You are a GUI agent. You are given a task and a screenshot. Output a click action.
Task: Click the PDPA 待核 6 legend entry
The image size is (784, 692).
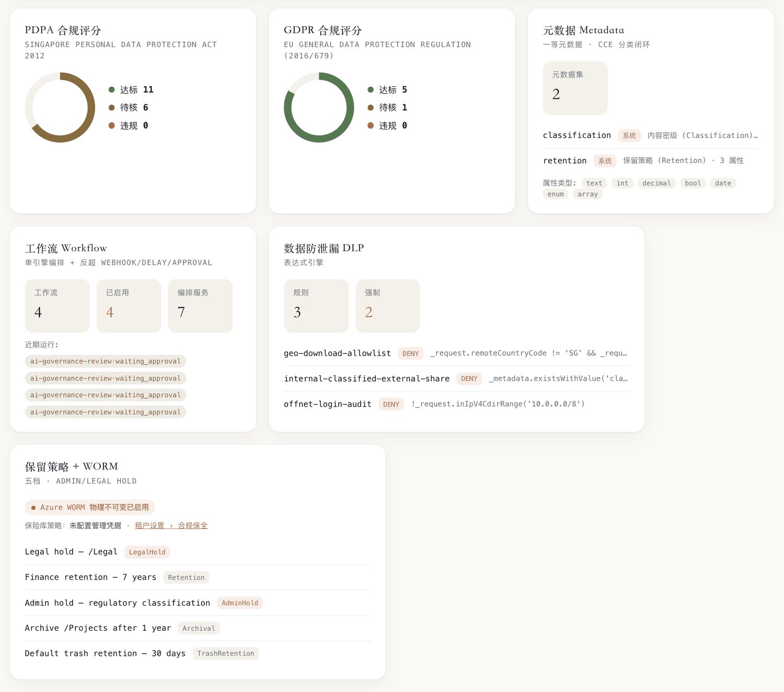[x=128, y=108]
